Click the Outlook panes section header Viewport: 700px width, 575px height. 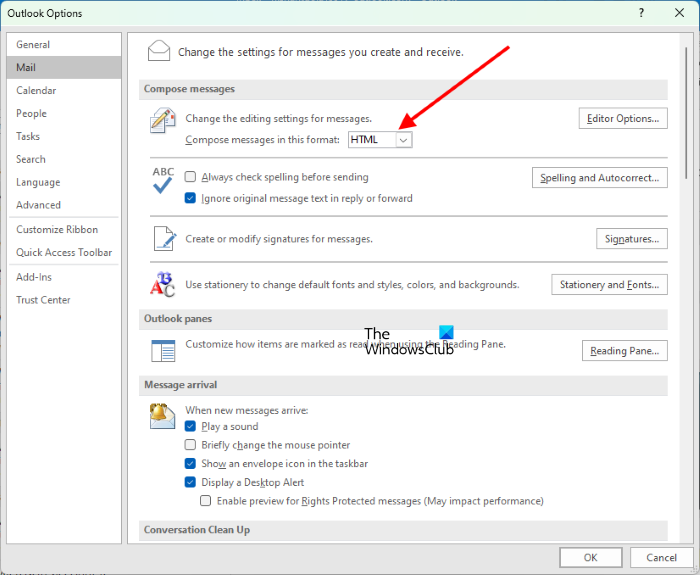pyautogui.click(x=403, y=319)
